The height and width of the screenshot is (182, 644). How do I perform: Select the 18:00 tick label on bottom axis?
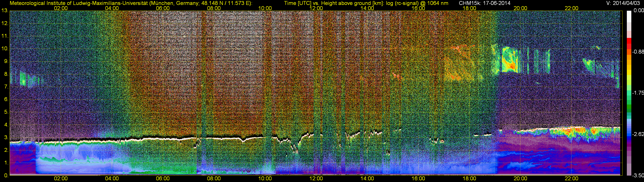[x=469, y=179]
